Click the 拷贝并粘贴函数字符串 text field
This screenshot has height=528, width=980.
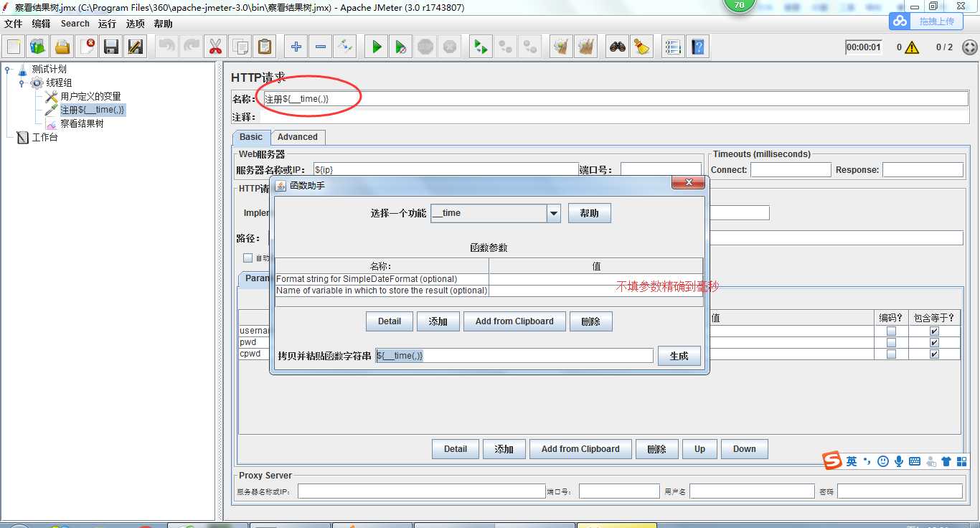point(514,356)
